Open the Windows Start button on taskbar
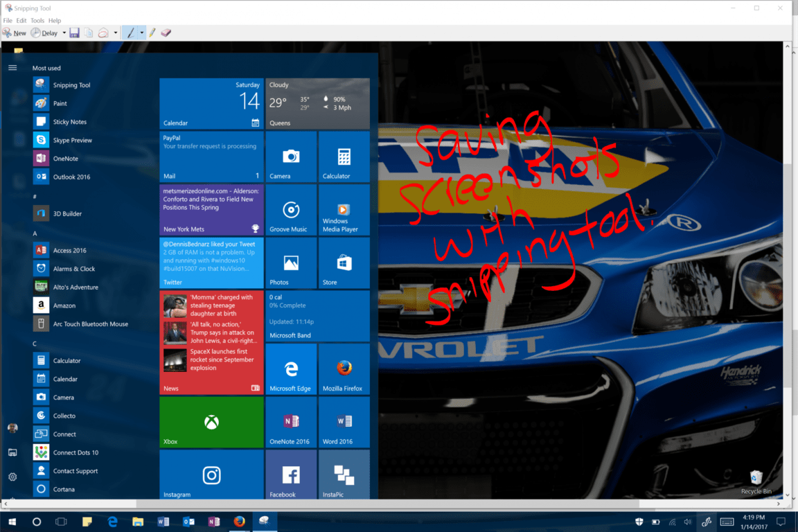The image size is (798, 532). tap(12, 522)
